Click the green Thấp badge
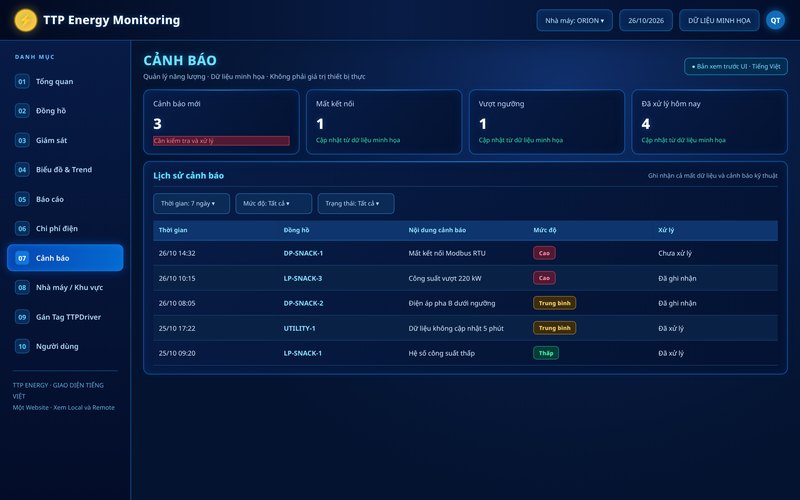 coord(546,353)
